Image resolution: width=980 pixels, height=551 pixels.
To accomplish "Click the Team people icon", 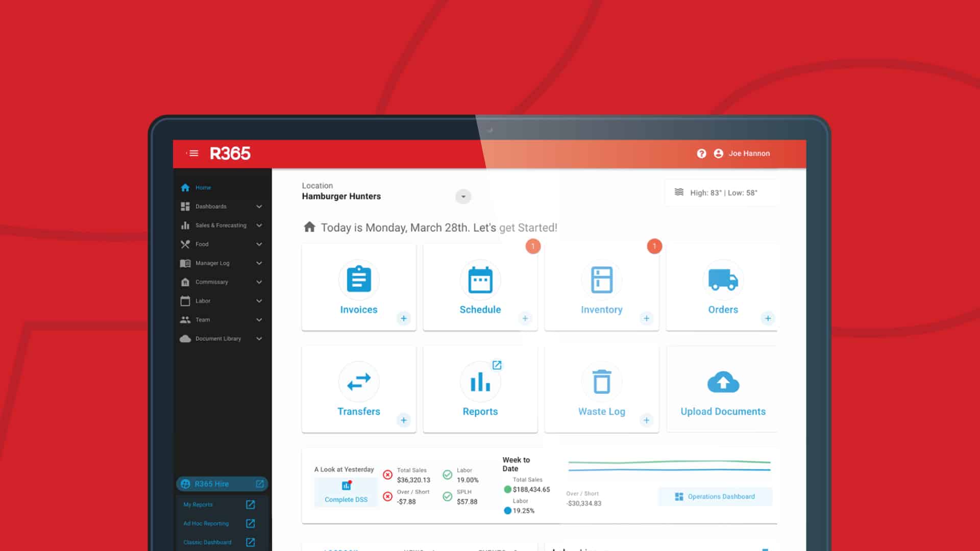I will 185,320.
